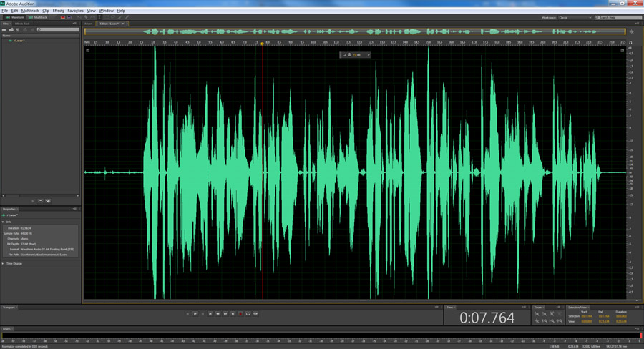Open the Effects menu

(x=58, y=11)
